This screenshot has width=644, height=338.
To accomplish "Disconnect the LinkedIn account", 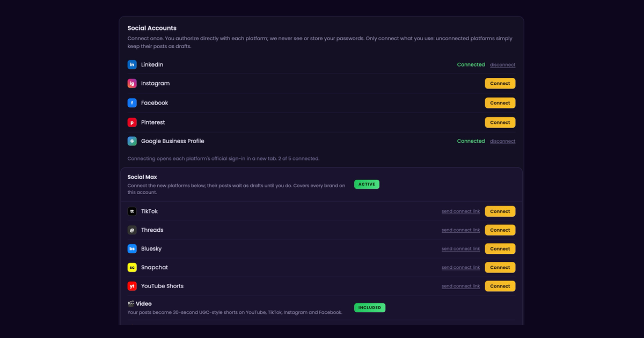I will pyautogui.click(x=502, y=65).
